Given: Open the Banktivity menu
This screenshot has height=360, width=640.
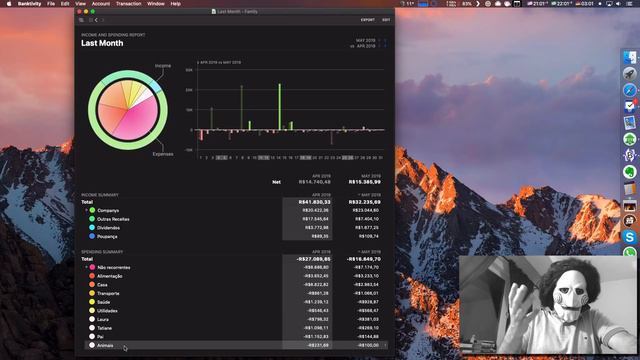Looking at the screenshot, I should point(29,4).
